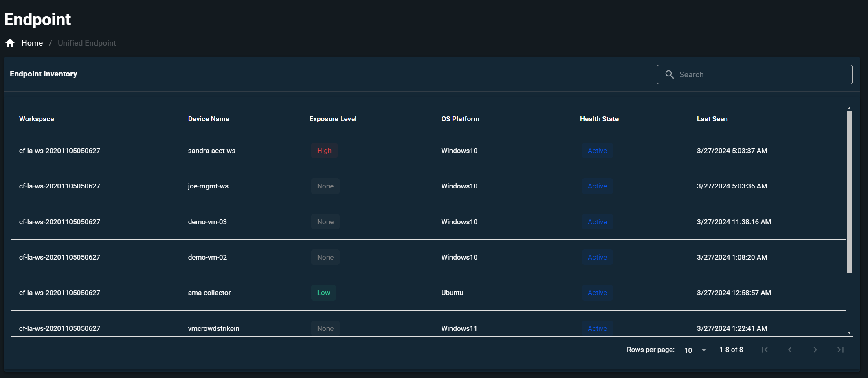Viewport: 868px width, 378px height.
Task: Sort by Device Name column header
Action: 209,119
